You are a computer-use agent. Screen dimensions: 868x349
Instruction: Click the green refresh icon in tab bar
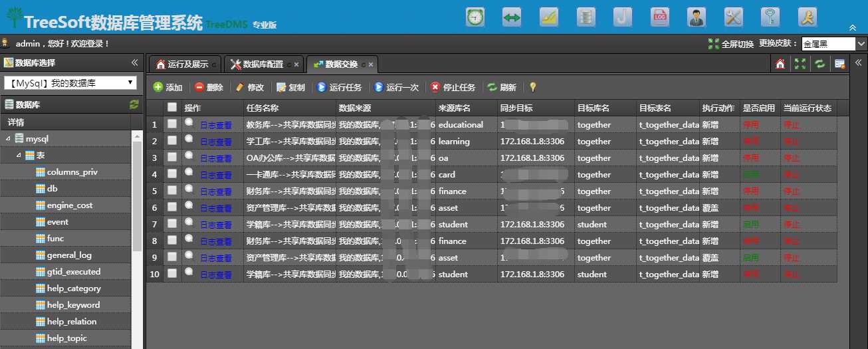coord(820,64)
